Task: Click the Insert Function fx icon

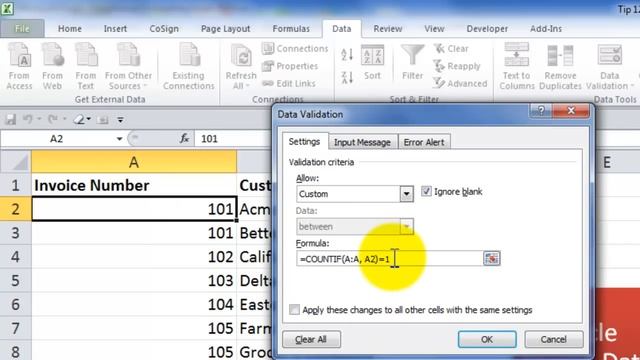Action: click(x=184, y=139)
